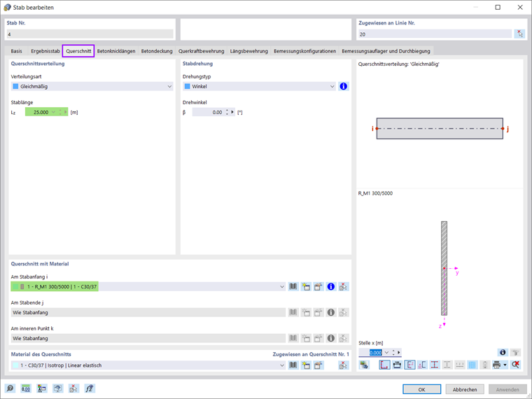Click the image view settings icon under Stelle x
The width and height of the screenshot is (532, 399).
click(364, 365)
